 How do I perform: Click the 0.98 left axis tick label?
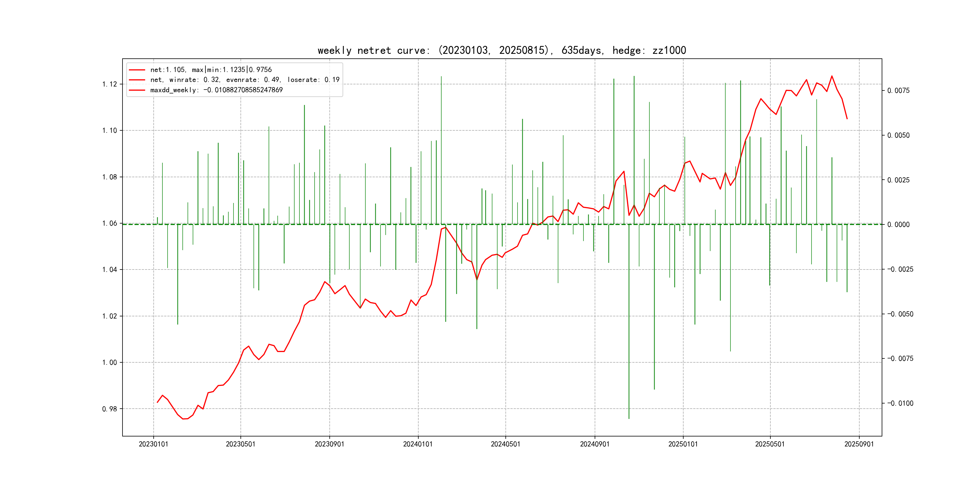click(x=109, y=409)
